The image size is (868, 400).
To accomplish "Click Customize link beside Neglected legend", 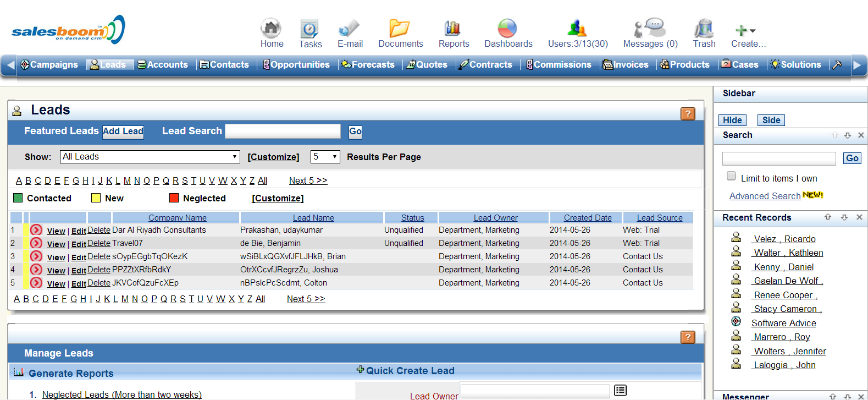I will (x=278, y=198).
